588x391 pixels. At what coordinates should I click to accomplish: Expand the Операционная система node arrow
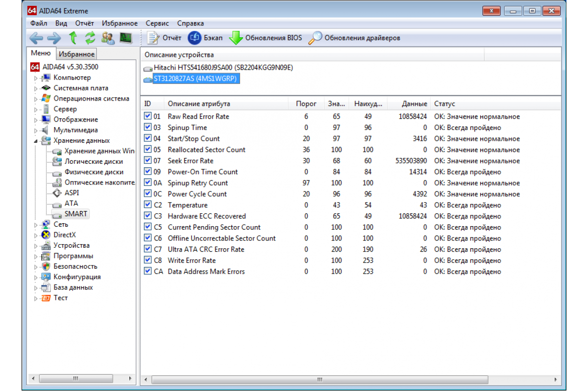[35, 99]
